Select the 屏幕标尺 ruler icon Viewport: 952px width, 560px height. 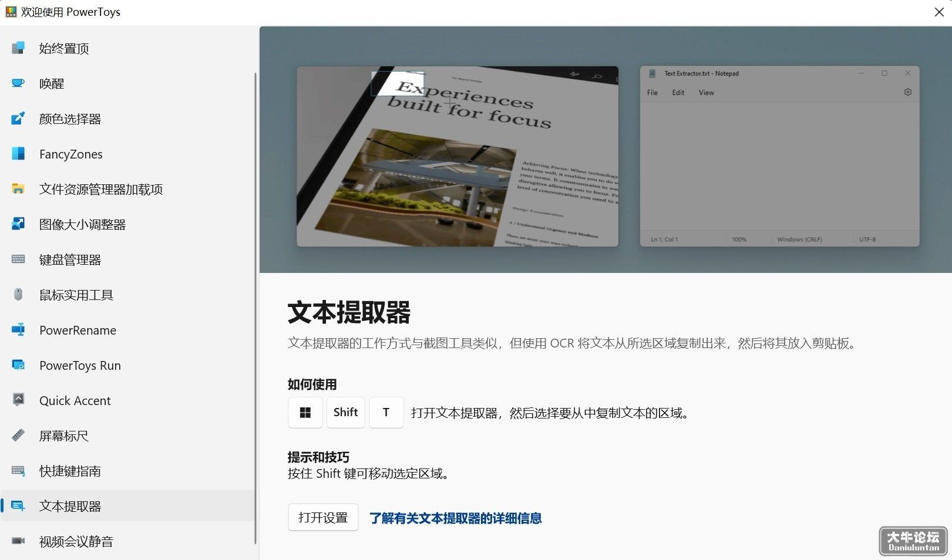point(18,435)
